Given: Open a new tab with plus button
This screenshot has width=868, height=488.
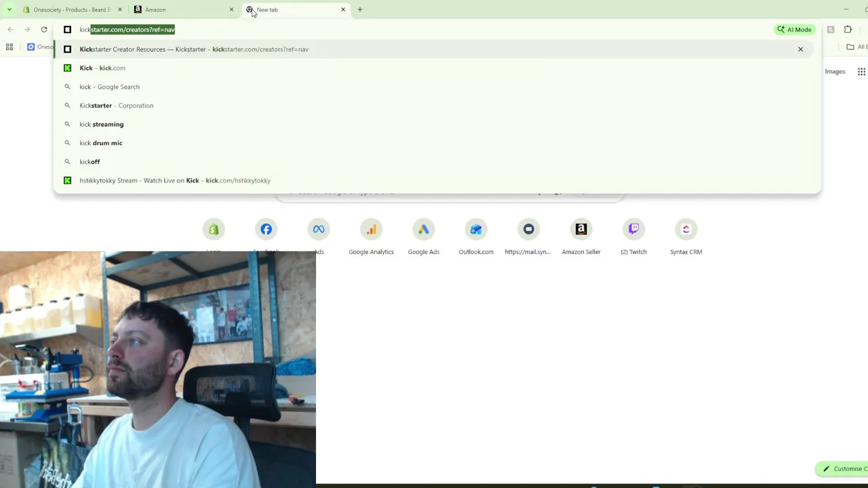Looking at the screenshot, I should [x=360, y=9].
